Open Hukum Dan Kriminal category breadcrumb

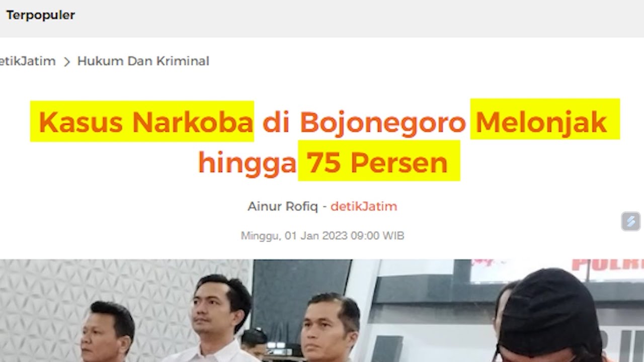click(143, 61)
